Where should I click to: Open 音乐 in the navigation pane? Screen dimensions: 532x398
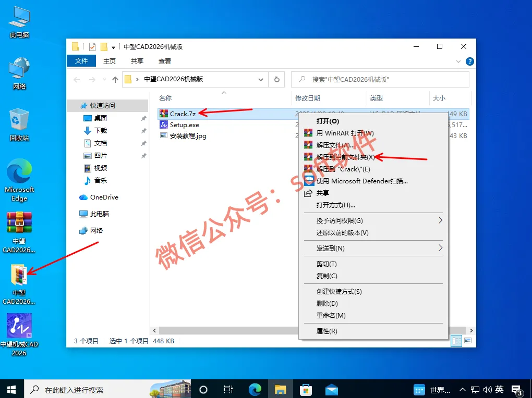click(x=101, y=180)
